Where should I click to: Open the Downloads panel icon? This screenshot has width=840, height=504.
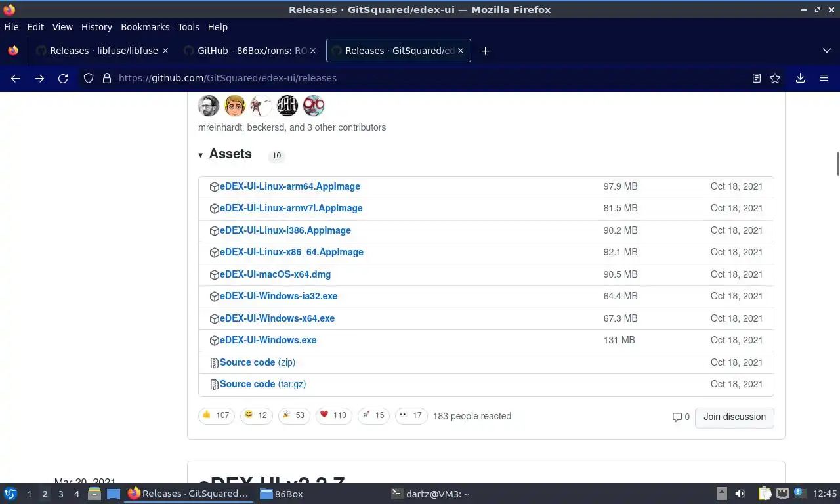pyautogui.click(x=800, y=78)
